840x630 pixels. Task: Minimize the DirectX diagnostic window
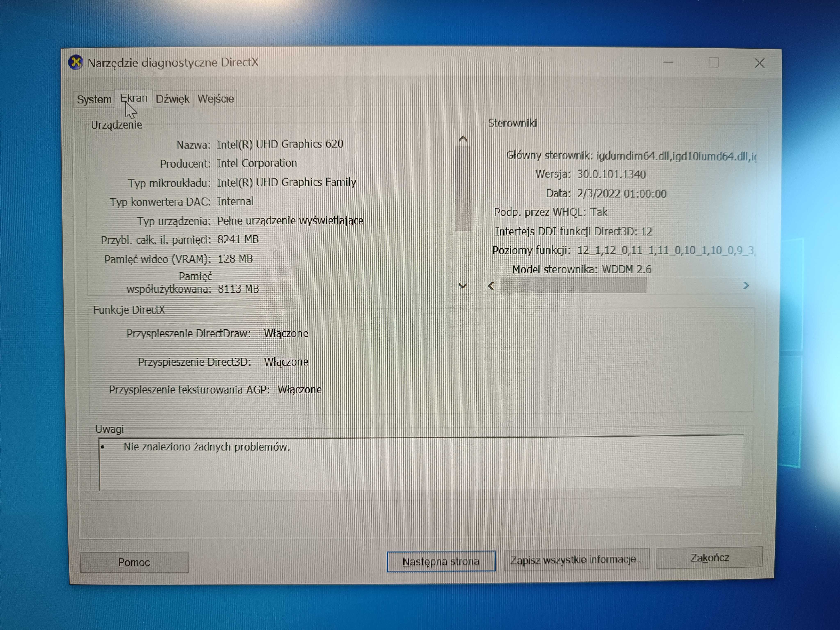[x=668, y=63]
